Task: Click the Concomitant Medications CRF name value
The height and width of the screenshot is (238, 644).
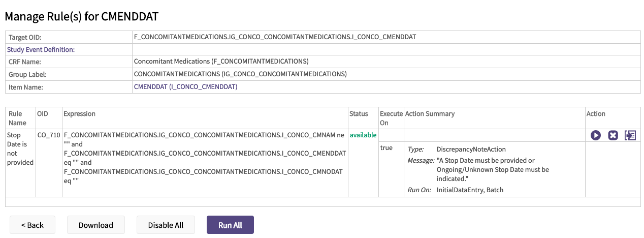Action: (221, 62)
